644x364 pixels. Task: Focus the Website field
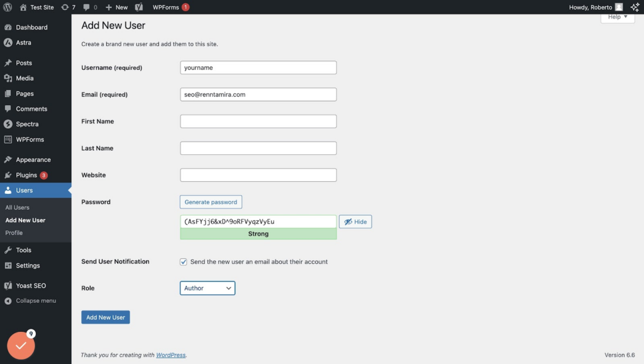258,175
